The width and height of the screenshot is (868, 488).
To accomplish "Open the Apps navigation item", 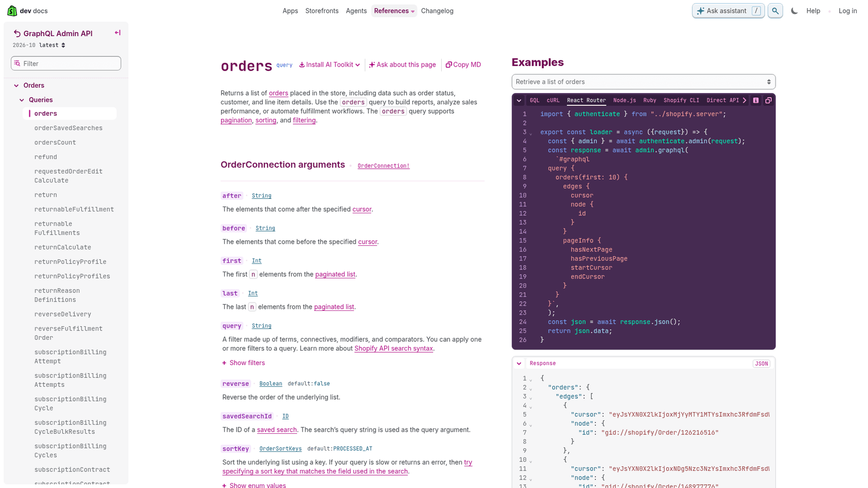I will point(290,11).
